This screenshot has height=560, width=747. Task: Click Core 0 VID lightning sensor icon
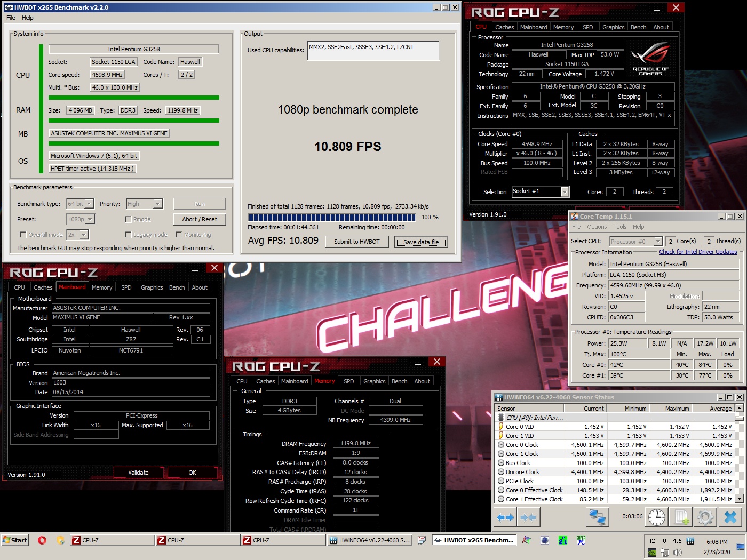point(501,427)
